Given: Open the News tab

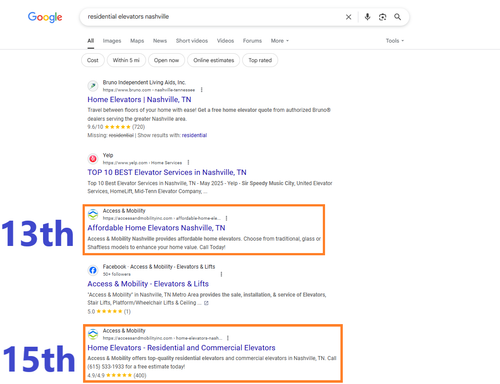Looking at the screenshot, I should pos(160,41).
